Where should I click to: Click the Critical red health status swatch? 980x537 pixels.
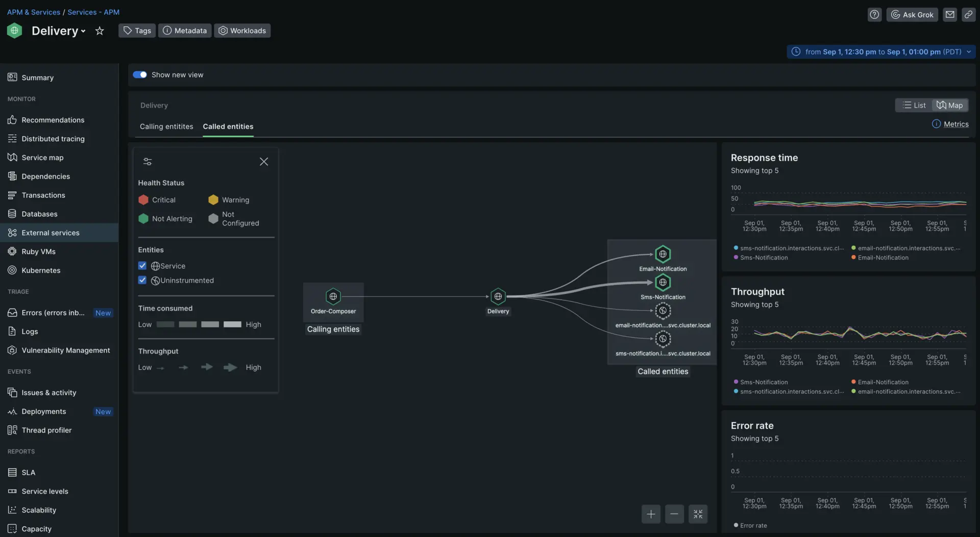pos(143,200)
